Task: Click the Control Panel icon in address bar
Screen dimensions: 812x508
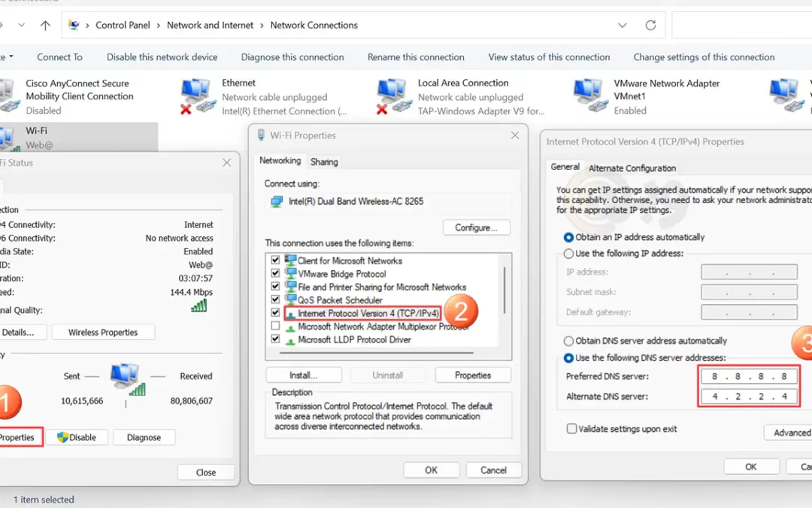Action: click(74, 25)
